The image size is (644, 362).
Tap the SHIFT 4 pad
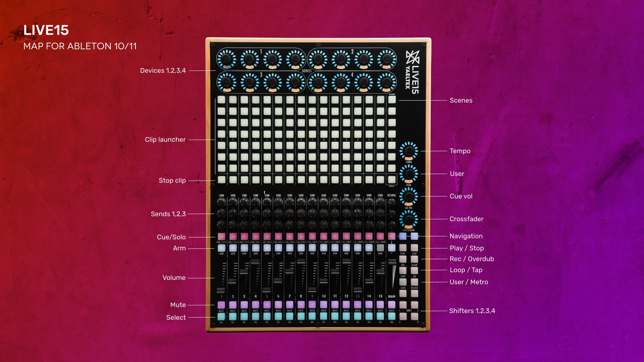[414, 316]
